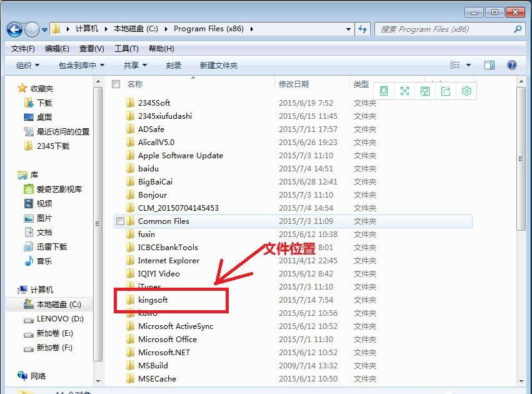Open recent pages dropdown beside Forward arrow
Screen dimensions: 532x394
[x=44, y=30]
